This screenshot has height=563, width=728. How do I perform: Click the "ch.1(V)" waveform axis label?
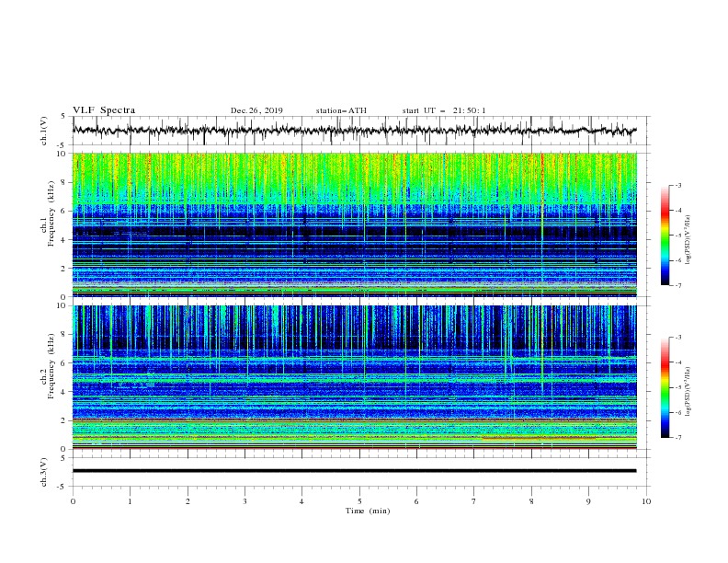pyautogui.click(x=44, y=131)
